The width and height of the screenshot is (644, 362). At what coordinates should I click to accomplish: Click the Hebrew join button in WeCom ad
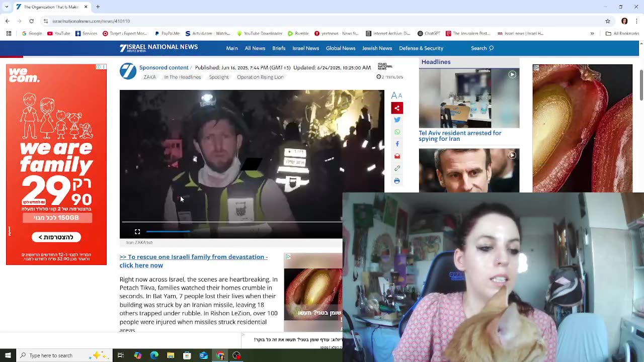point(56,237)
